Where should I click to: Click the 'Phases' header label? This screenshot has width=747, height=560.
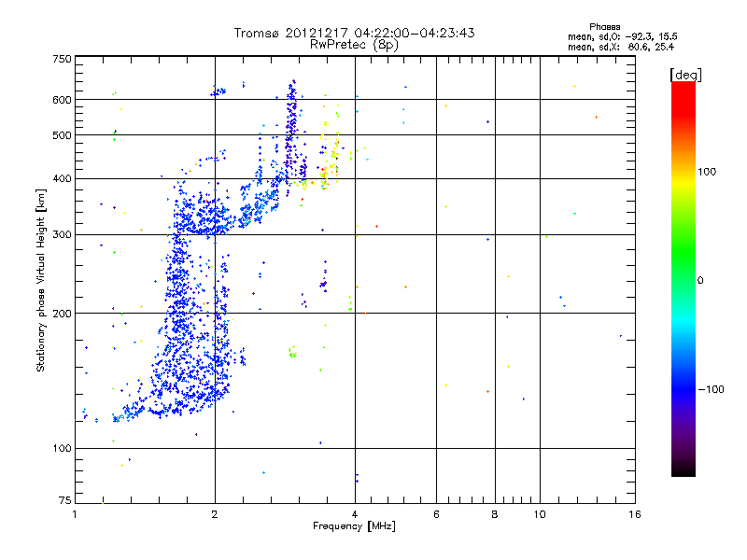pyautogui.click(x=604, y=27)
